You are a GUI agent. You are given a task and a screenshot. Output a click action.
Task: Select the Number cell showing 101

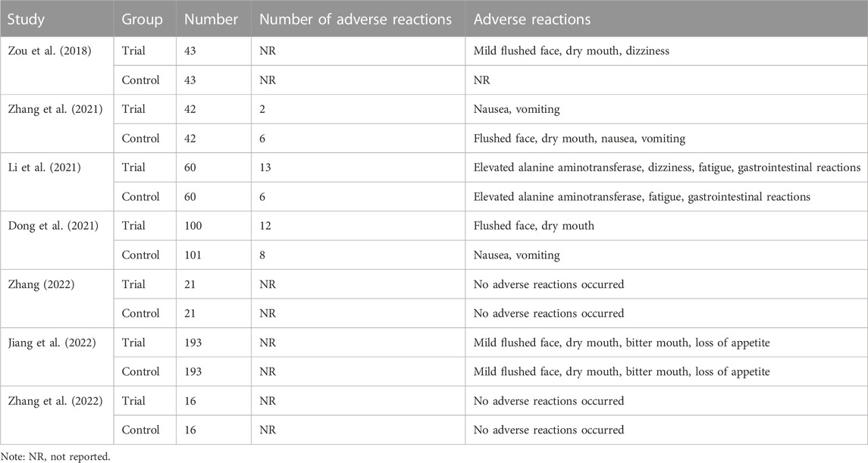[x=193, y=255]
